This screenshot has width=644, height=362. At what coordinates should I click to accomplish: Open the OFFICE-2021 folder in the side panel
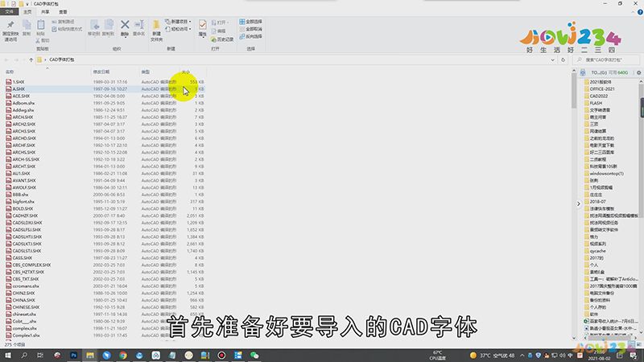coord(602,89)
